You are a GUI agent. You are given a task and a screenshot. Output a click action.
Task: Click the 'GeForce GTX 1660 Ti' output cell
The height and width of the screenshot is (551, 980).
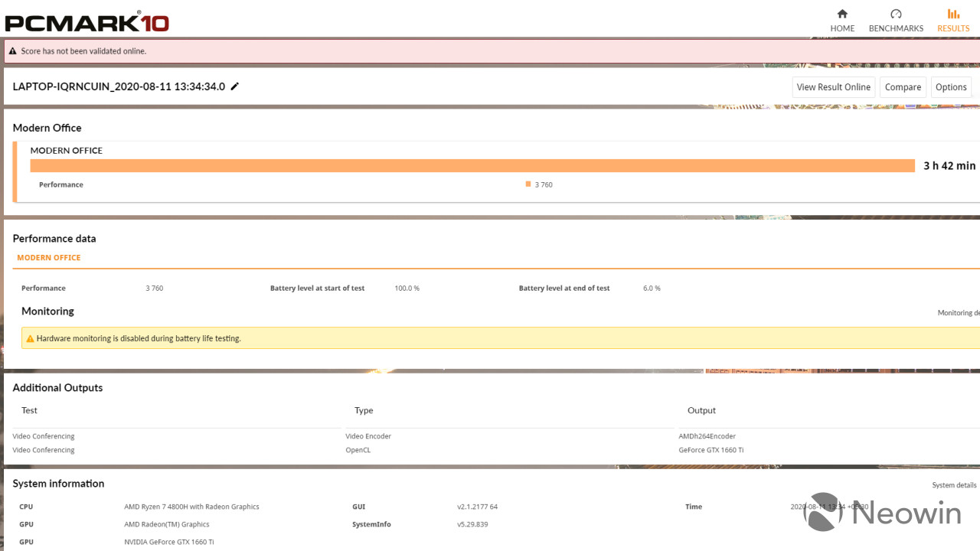click(710, 450)
